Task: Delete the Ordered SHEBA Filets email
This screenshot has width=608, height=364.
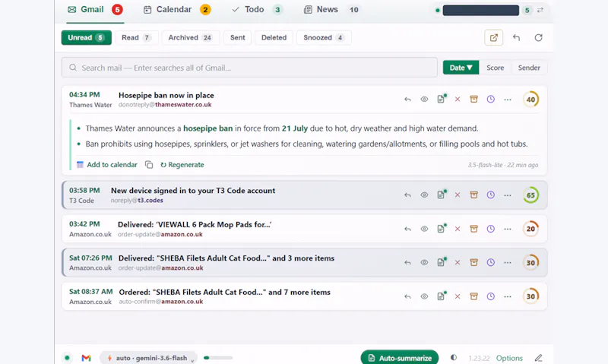Action: click(x=458, y=296)
